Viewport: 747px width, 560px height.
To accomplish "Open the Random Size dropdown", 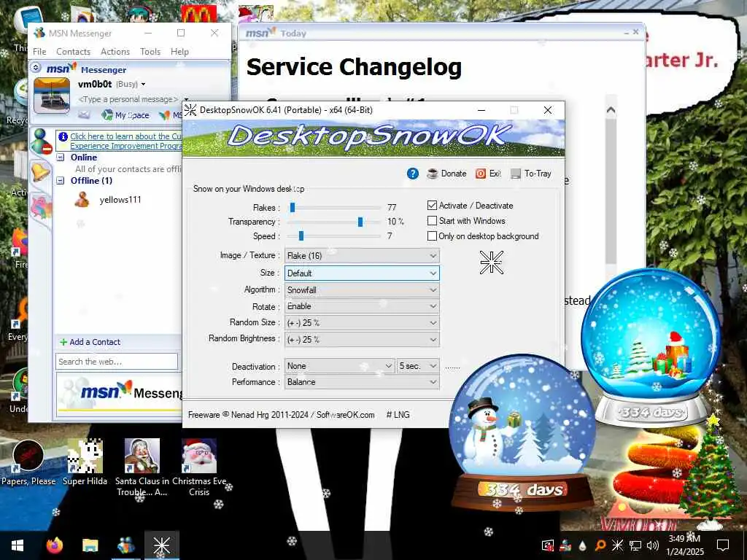I will pos(362,323).
